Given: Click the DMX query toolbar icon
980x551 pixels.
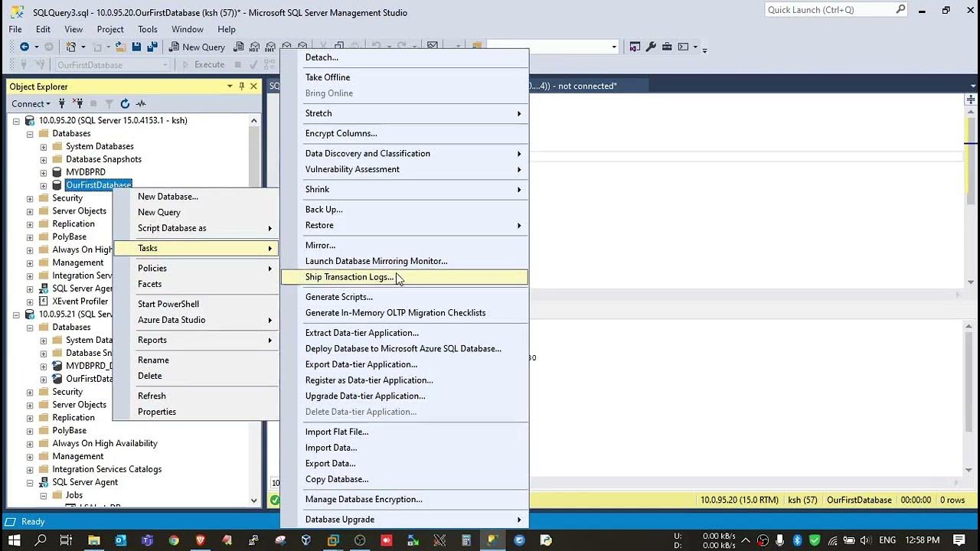Looking at the screenshot, I should pyautogui.click(x=269, y=47).
